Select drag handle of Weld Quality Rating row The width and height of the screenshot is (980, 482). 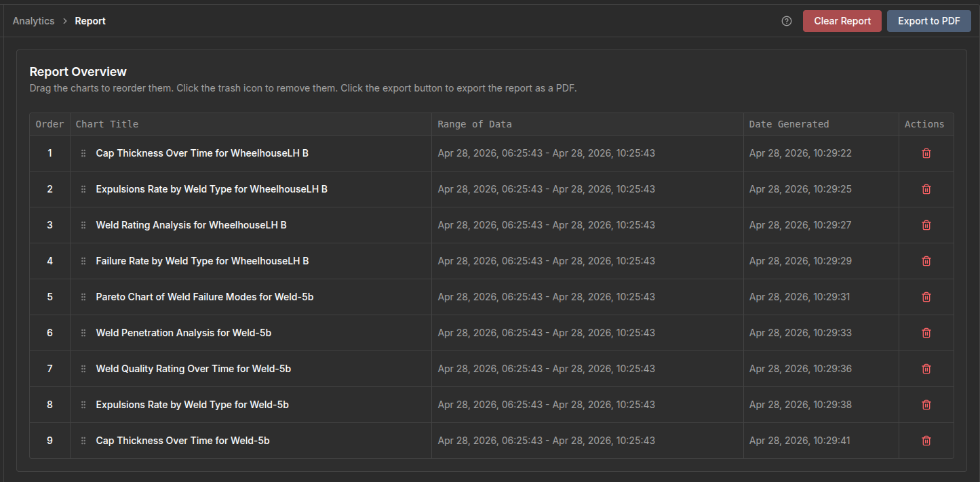pos(83,369)
